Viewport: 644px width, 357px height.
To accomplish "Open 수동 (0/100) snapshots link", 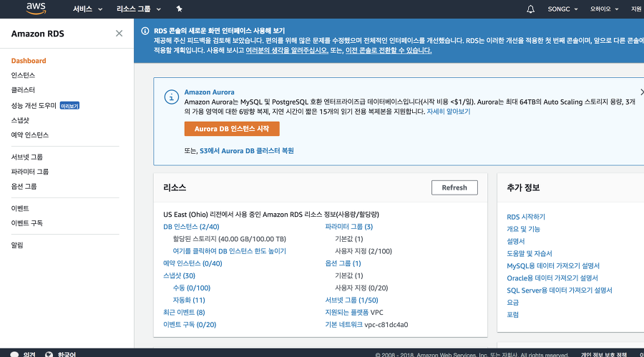I will 192,288.
